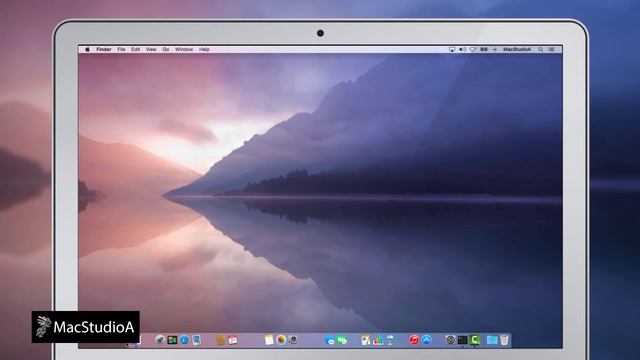Open the File menu
This screenshot has width=640, height=360.
point(121,49)
